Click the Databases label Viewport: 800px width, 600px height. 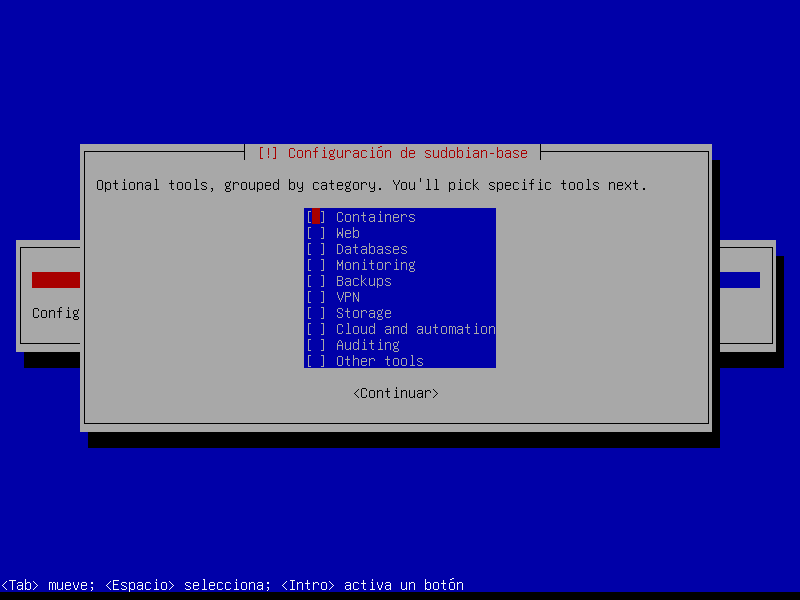click(371, 249)
